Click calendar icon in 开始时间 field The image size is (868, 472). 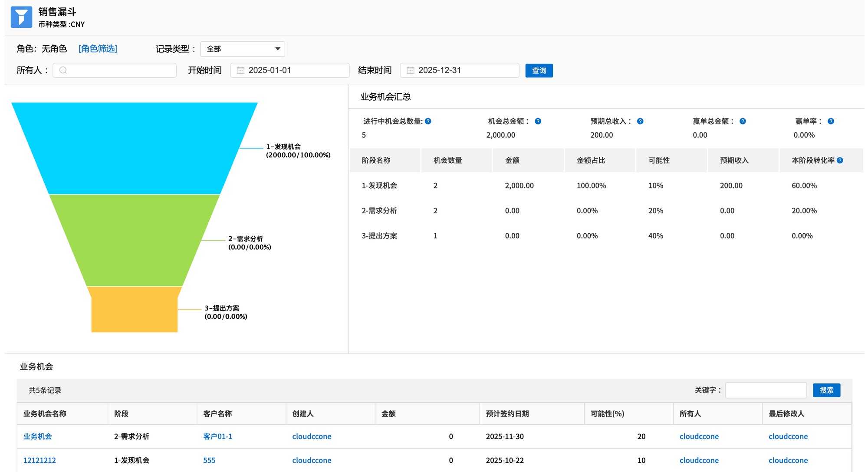(x=240, y=70)
